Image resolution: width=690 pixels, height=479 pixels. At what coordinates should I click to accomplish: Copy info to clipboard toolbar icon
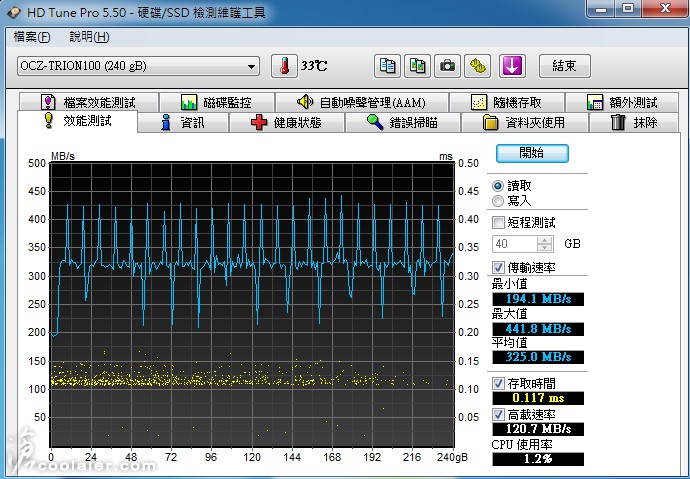[387, 66]
